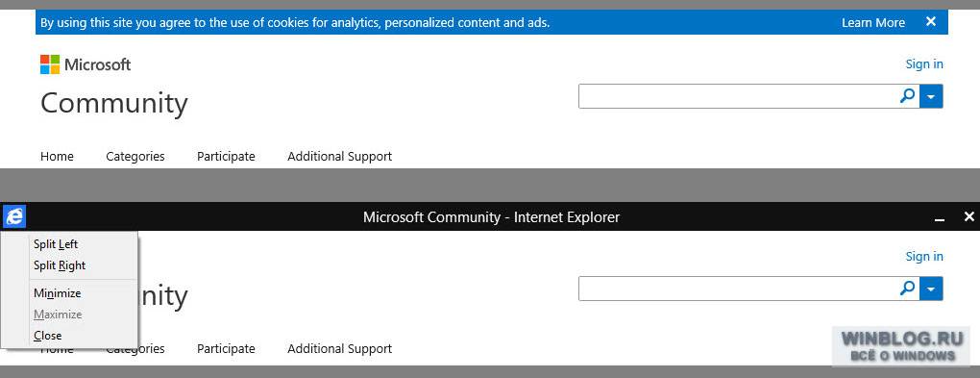The height and width of the screenshot is (378, 980).
Task: Open the Internet Explorer title bar icon menu
Action: (x=13, y=217)
